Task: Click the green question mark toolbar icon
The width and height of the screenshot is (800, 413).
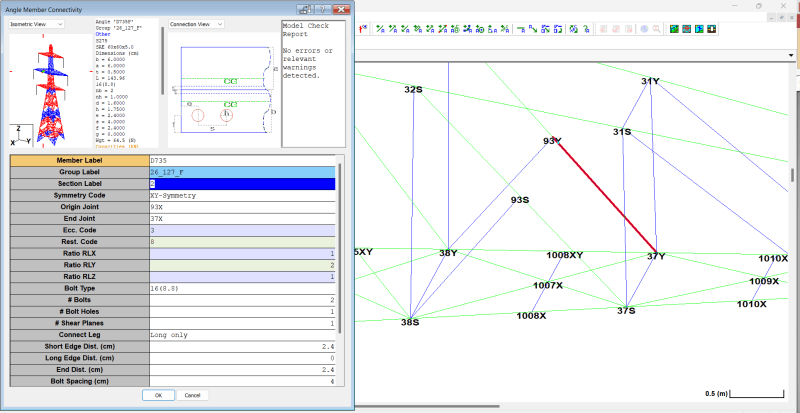Action: [586, 29]
